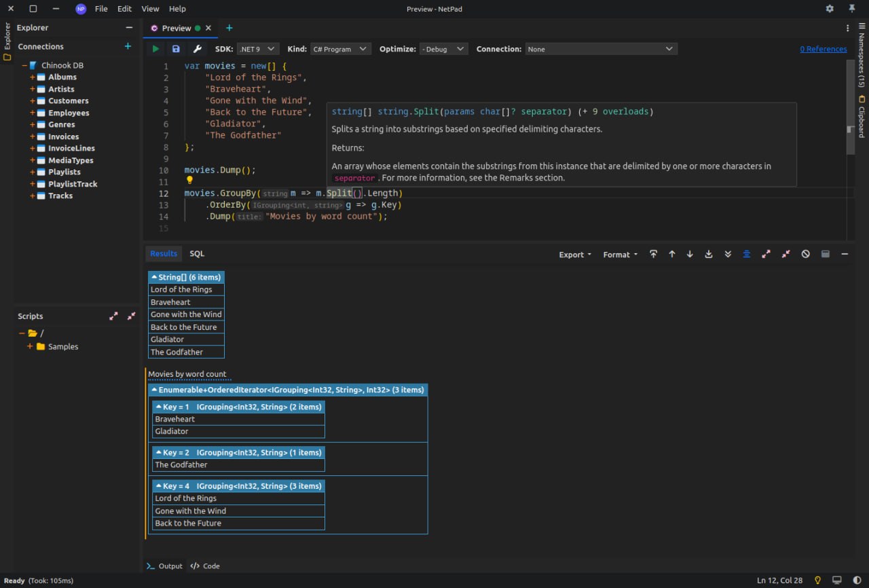Image resolution: width=869 pixels, height=588 pixels.
Task: Switch to the SQL results tab
Action: (197, 253)
